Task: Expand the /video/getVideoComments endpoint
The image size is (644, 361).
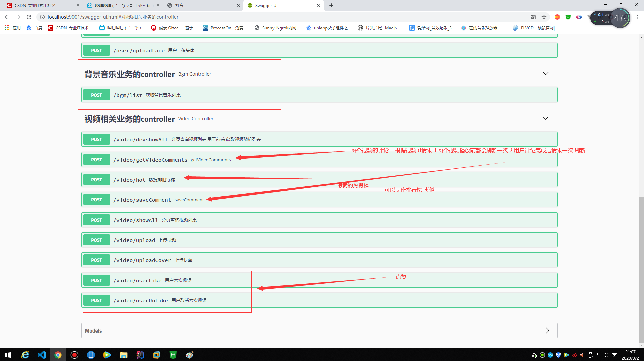Action: pos(319,160)
